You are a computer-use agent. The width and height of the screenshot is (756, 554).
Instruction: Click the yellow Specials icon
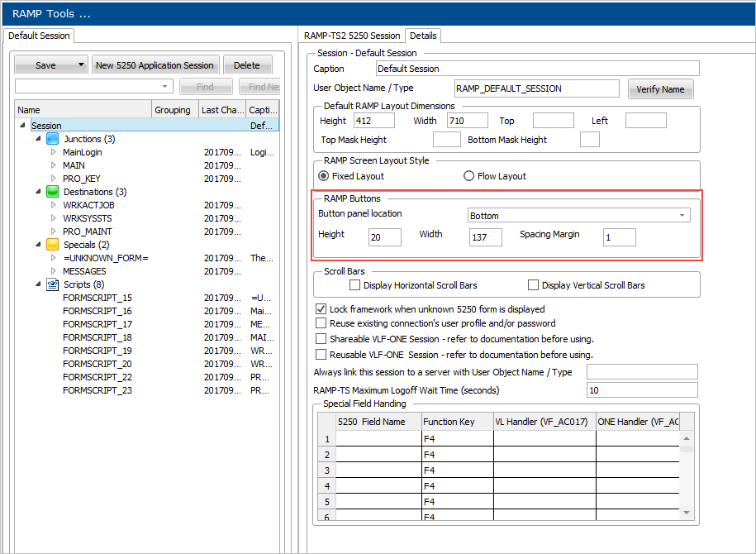pyautogui.click(x=53, y=245)
